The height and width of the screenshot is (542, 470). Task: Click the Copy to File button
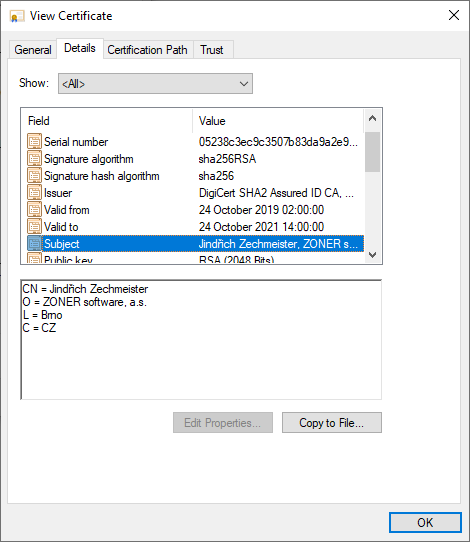tap(332, 422)
